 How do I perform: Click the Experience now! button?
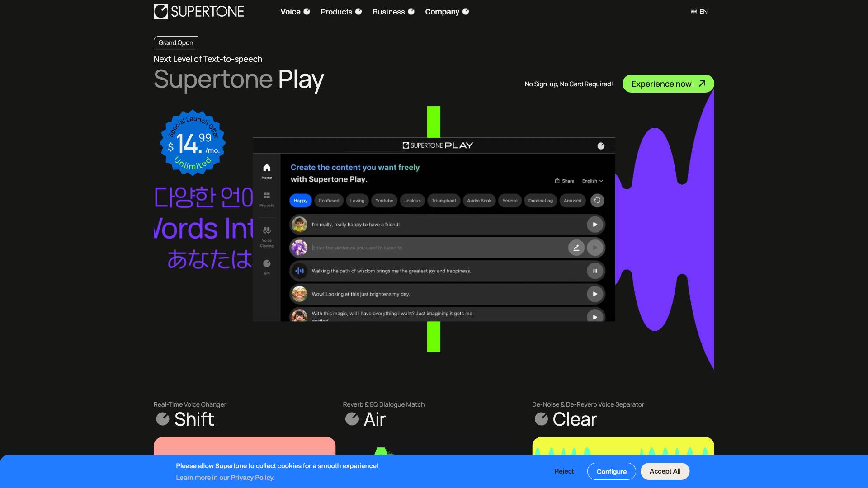[668, 84]
